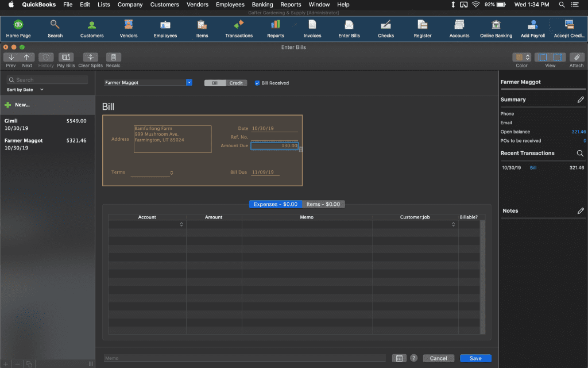This screenshot has height=368, width=588.
Task: Open the Reports center icon
Action: tap(276, 29)
